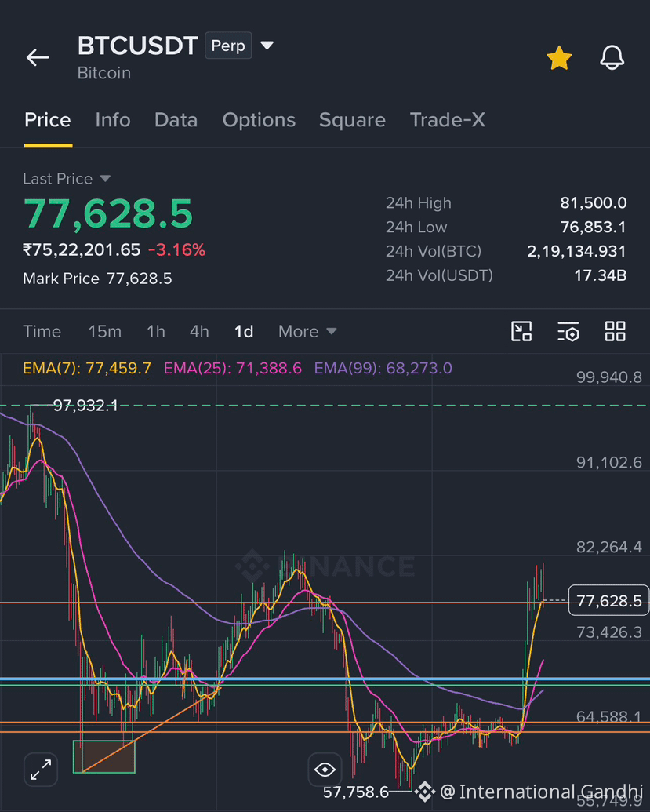
Task: Open the chart drawing tools icon
Action: pos(521,331)
